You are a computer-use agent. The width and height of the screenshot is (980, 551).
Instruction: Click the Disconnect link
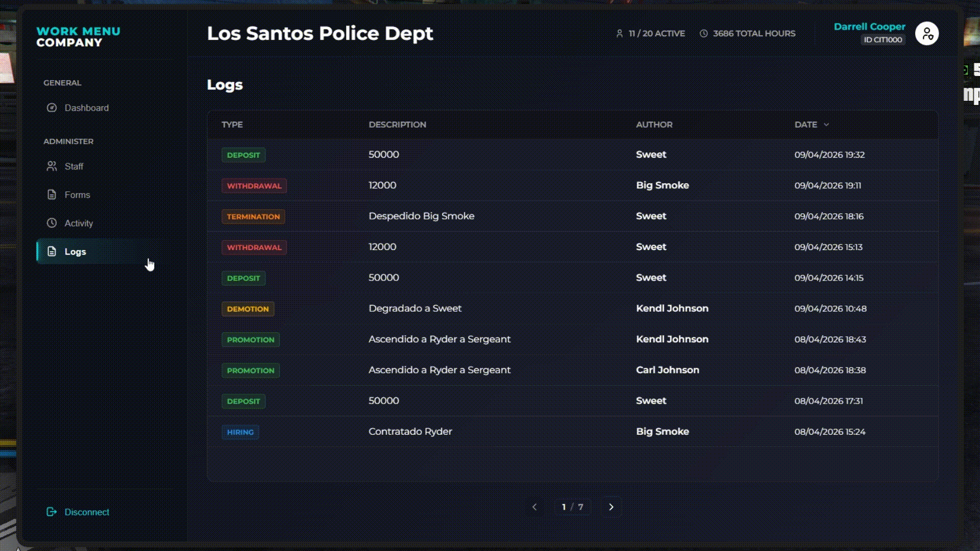tap(87, 512)
